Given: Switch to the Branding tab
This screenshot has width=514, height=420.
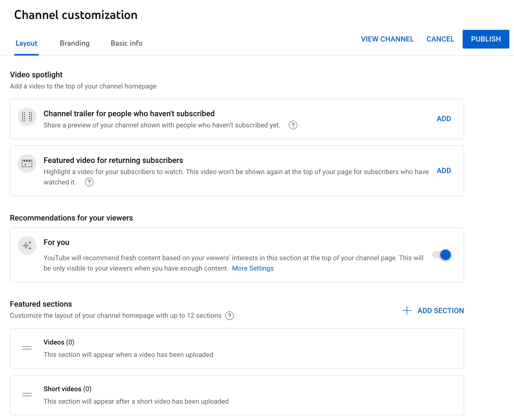Looking at the screenshot, I should [75, 43].
